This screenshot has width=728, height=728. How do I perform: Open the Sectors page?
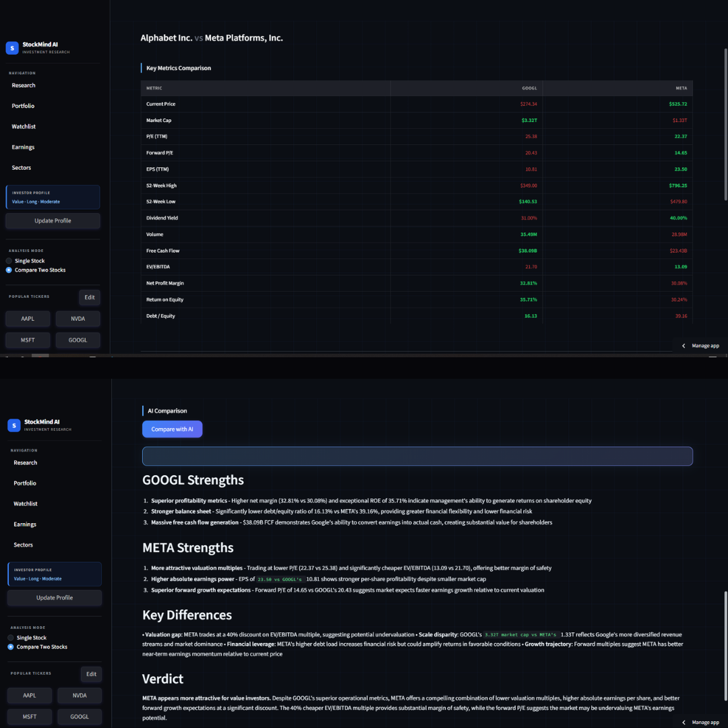pyautogui.click(x=23, y=167)
